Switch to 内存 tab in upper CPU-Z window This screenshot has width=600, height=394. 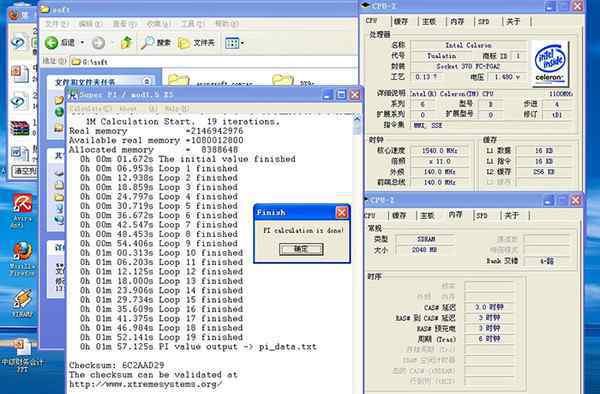(x=457, y=22)
